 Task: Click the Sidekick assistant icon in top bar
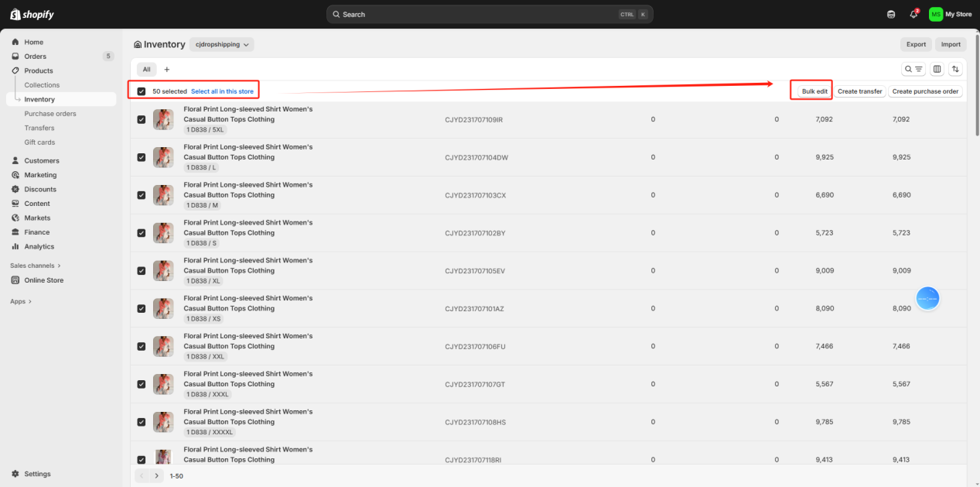(891, 14)
